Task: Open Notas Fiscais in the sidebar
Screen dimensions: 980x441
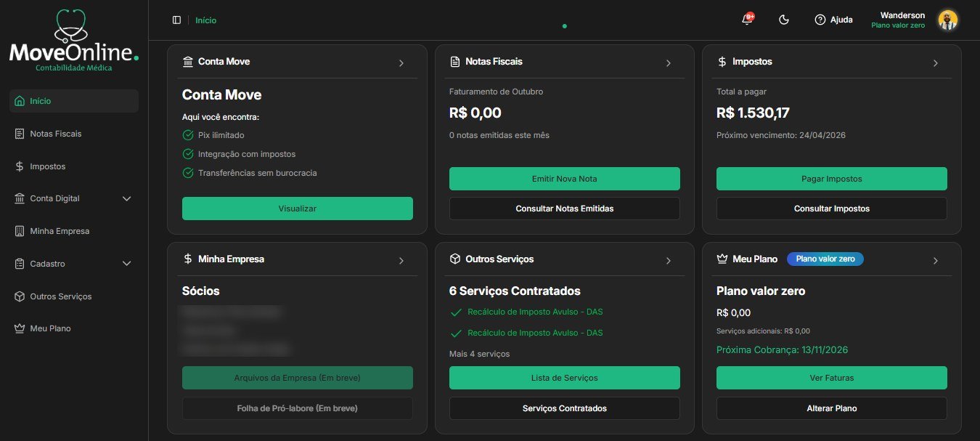Action: (x=74, y=134)
